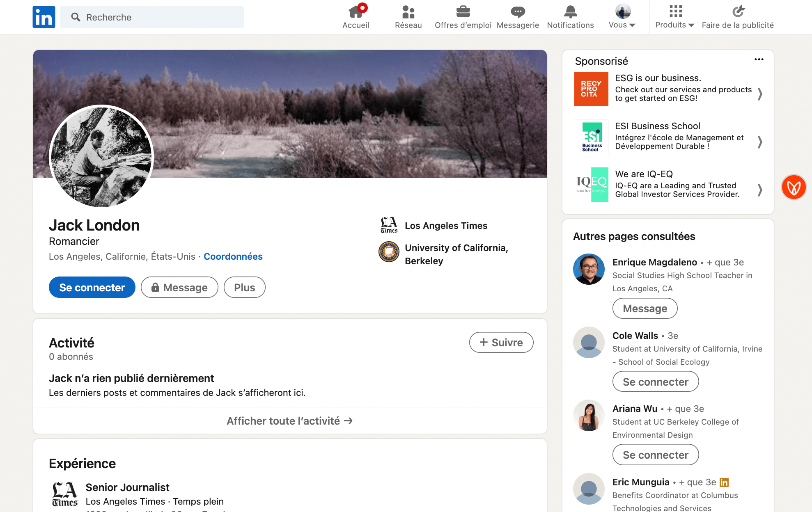This screenshot has width=812, height=512.
Task: Click the Los Angeles Times logo icon
Action: [x=389, y=225]
